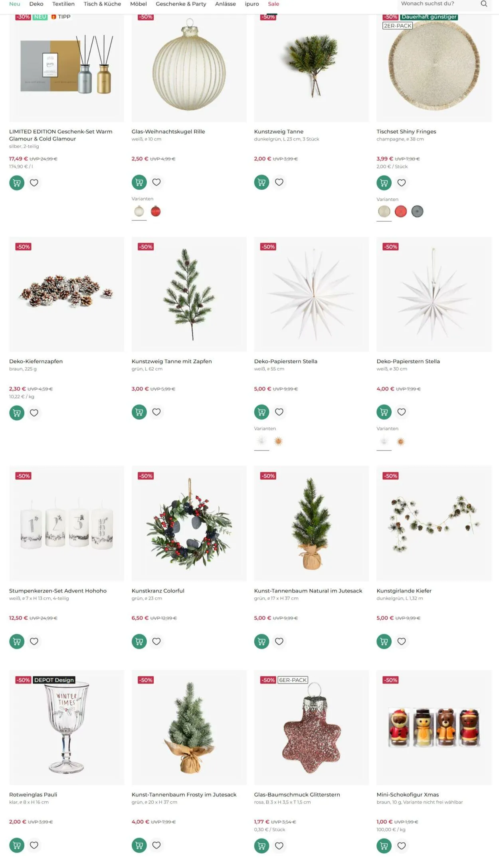
Task: Add Kunstgirlande Kiefer to cart
Action: tap(384, 641)
